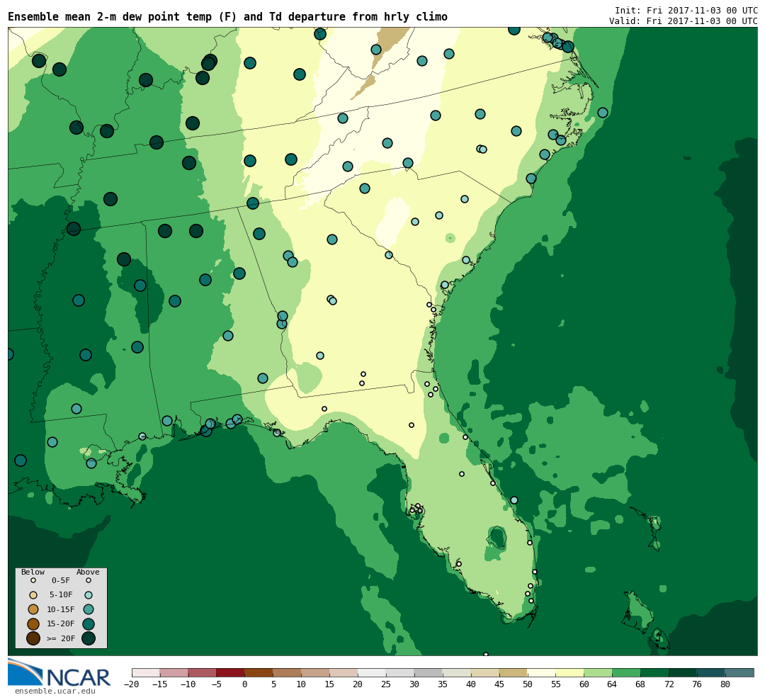This screenshot has height=700, width=765.
Task: Pick the Above 15-20F dark teal legend circle
Action: coord(89,624)
